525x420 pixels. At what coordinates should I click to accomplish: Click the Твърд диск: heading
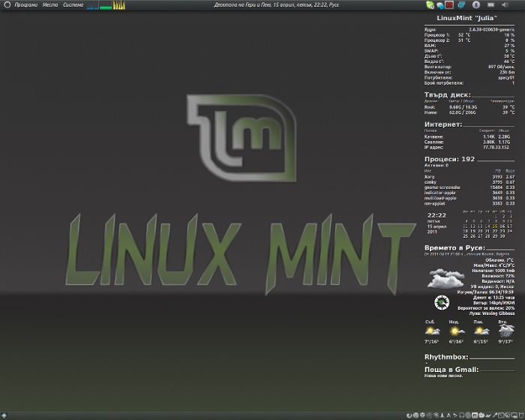coord(447,94)
